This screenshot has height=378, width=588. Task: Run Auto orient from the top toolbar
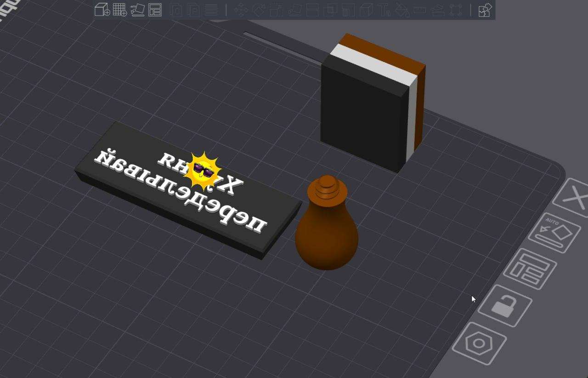point(137,10)
